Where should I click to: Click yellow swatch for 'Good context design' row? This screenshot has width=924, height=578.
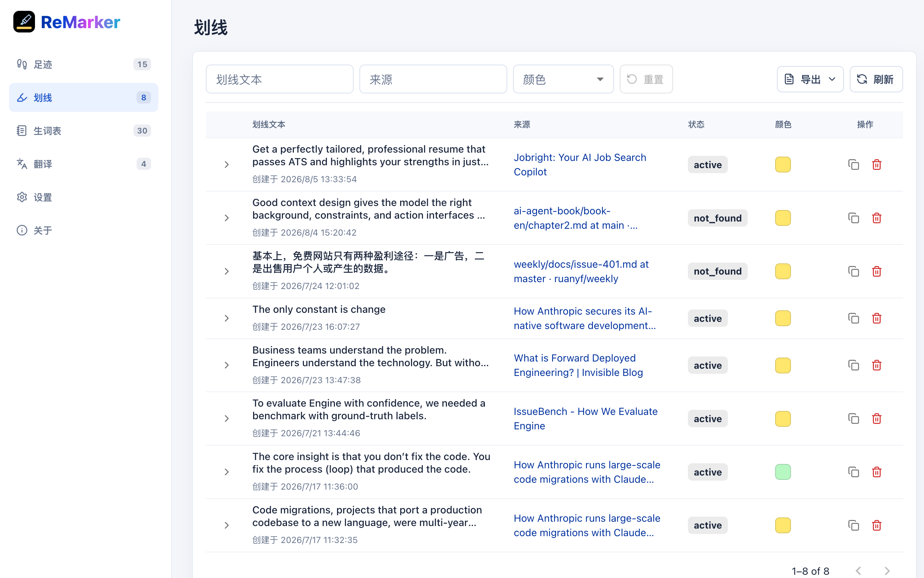tap(783, 218)
